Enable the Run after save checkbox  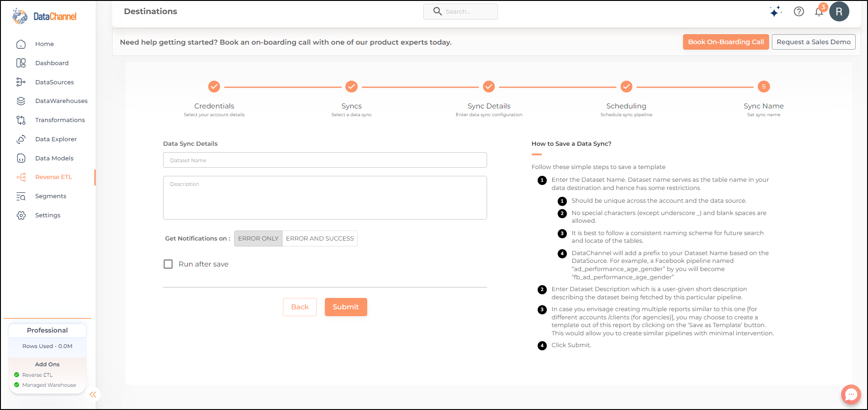point(168,264)
